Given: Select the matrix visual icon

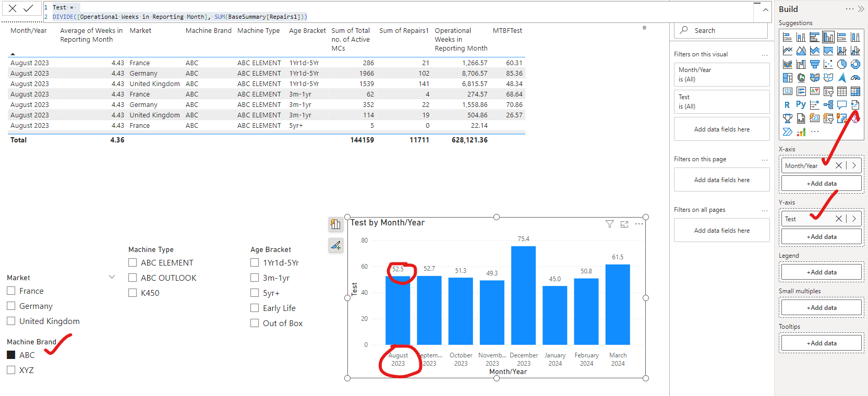Looking at the screenshot, I should pos(855,91).
